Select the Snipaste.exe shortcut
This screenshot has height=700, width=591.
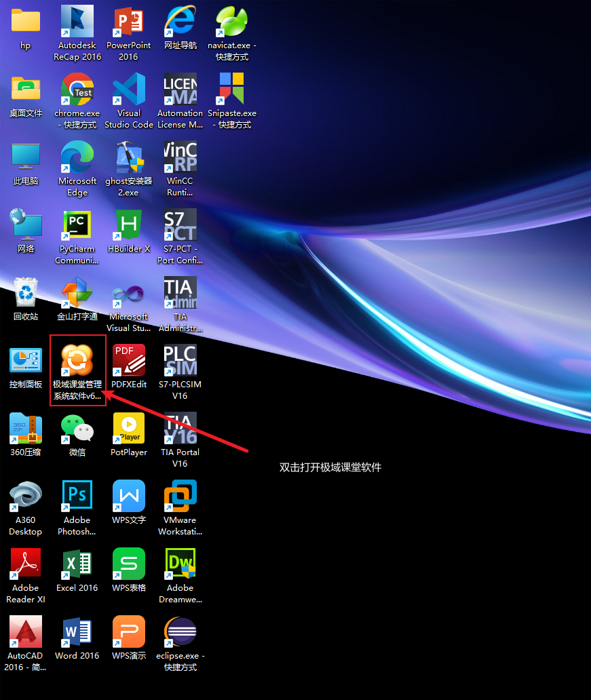pyautogui.click(x=231, y=90)
